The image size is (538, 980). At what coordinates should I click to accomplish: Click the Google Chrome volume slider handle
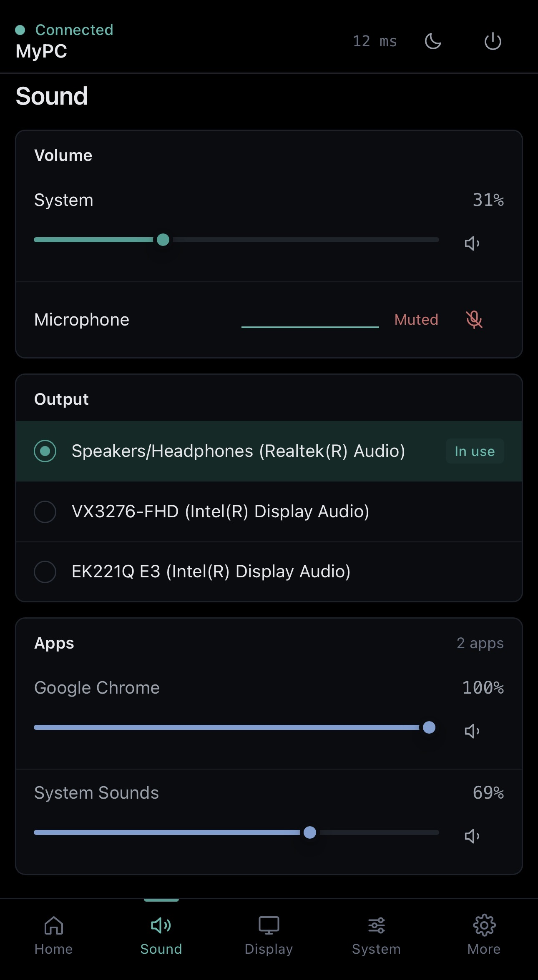pyautogui.click(x=429, y=727)
